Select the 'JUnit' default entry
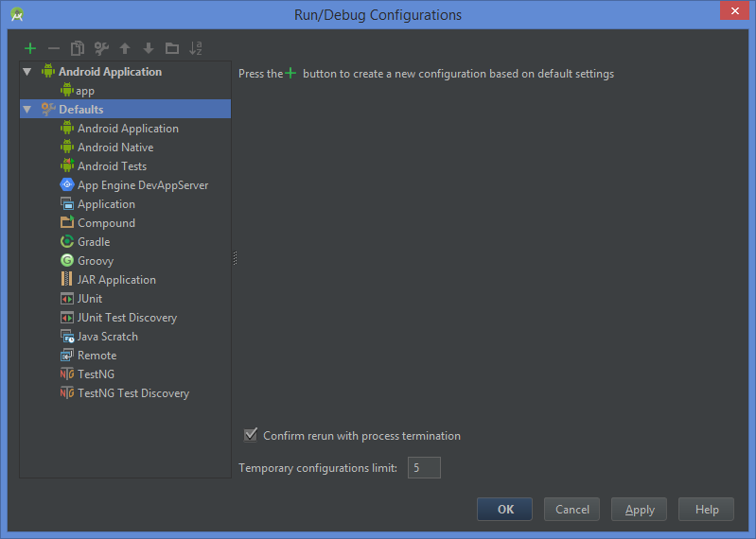The width and height of the screenshot is (756, 539). (90, 299)
